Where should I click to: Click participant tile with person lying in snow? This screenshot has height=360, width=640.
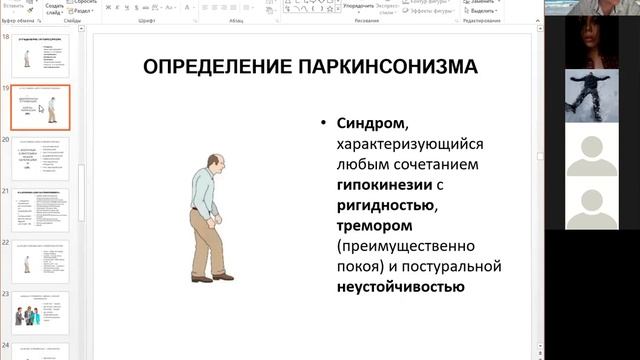point(592,96)
